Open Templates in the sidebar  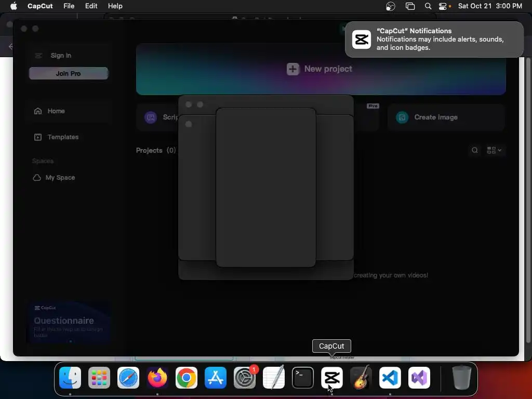point(63,137)
